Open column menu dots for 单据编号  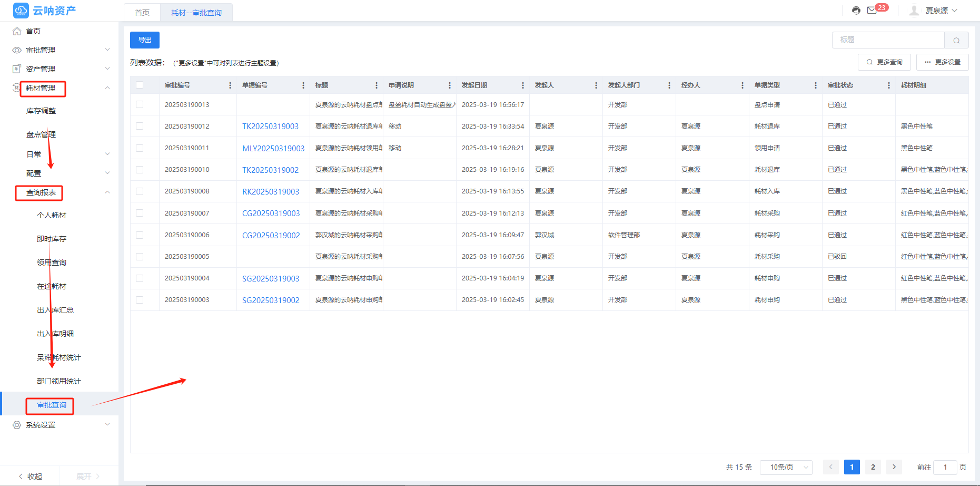coord(303,85)
